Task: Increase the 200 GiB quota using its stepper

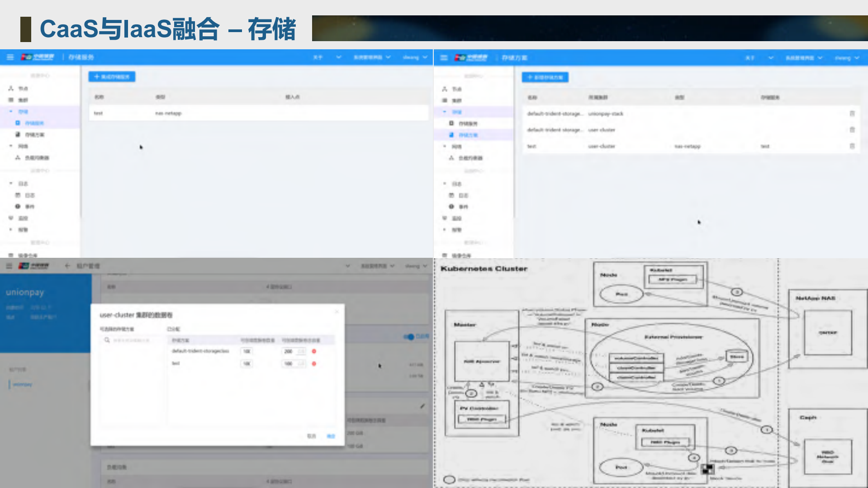Action: tap(300, 351)
